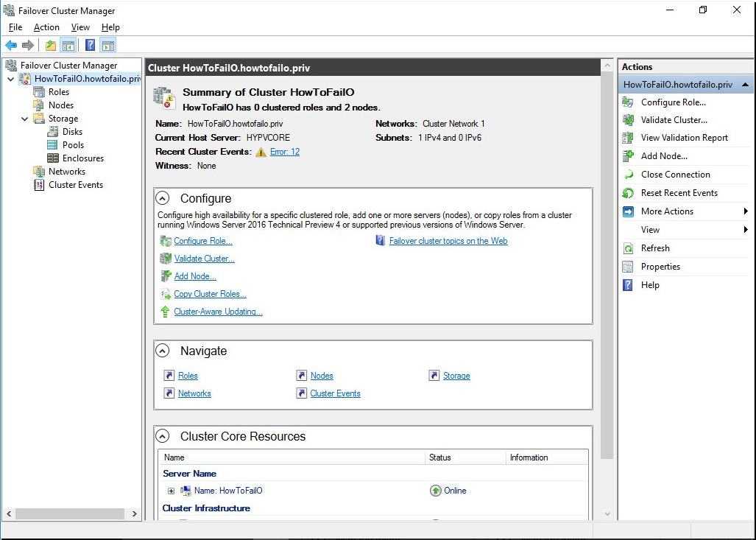Click the main pane vertical scrollbar thumb
Viewport: 756px width, 540px height.
pos(607,265)
